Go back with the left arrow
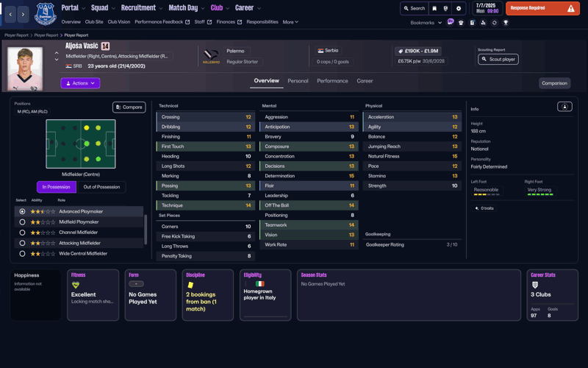This screenshot has width=588, height=368. [10, 14]
